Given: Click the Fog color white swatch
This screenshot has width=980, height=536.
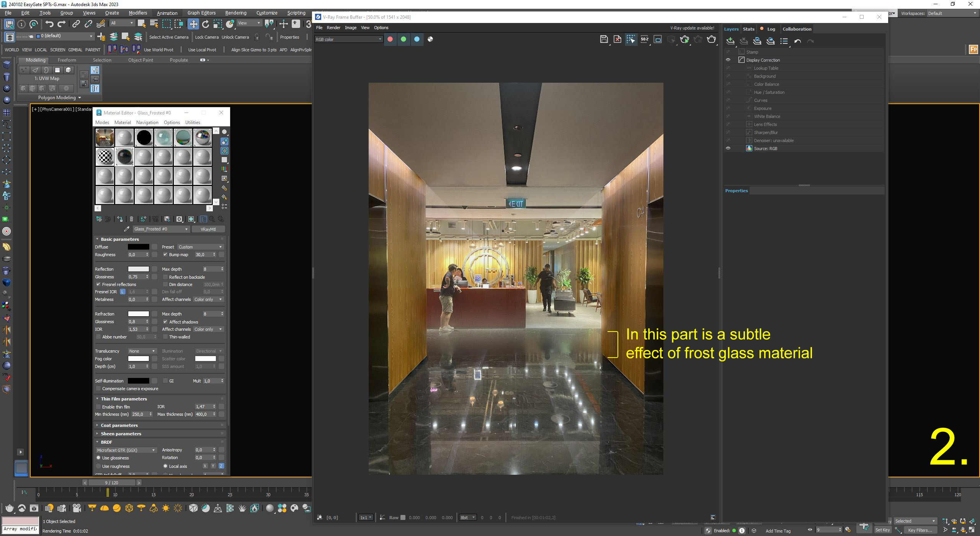Looking at the screenshot, I should pos(139,359).
